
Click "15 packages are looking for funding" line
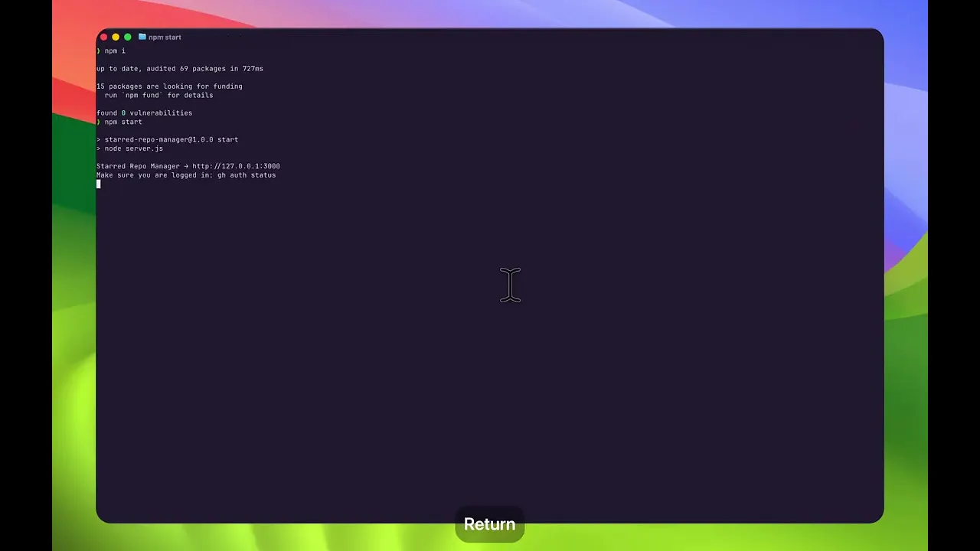point(169,86)
